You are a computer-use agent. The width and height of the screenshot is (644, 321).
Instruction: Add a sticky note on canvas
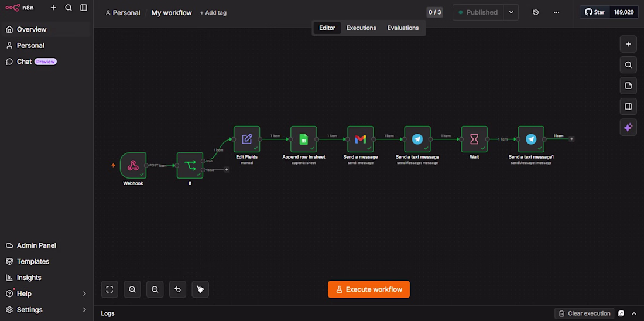[x=628, y=86]
